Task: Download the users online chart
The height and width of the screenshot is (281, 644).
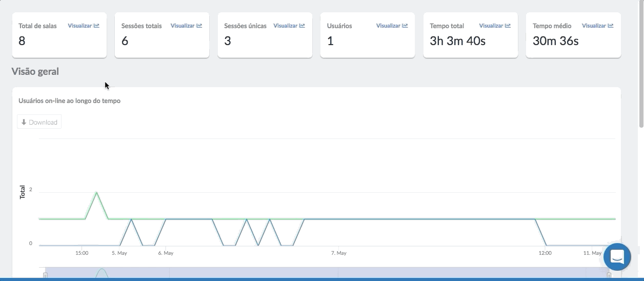Action: [x=39, y=122]
